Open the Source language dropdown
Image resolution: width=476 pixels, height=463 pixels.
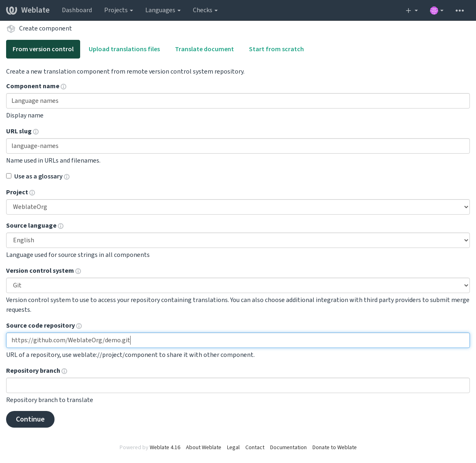[x=238, y=240]
